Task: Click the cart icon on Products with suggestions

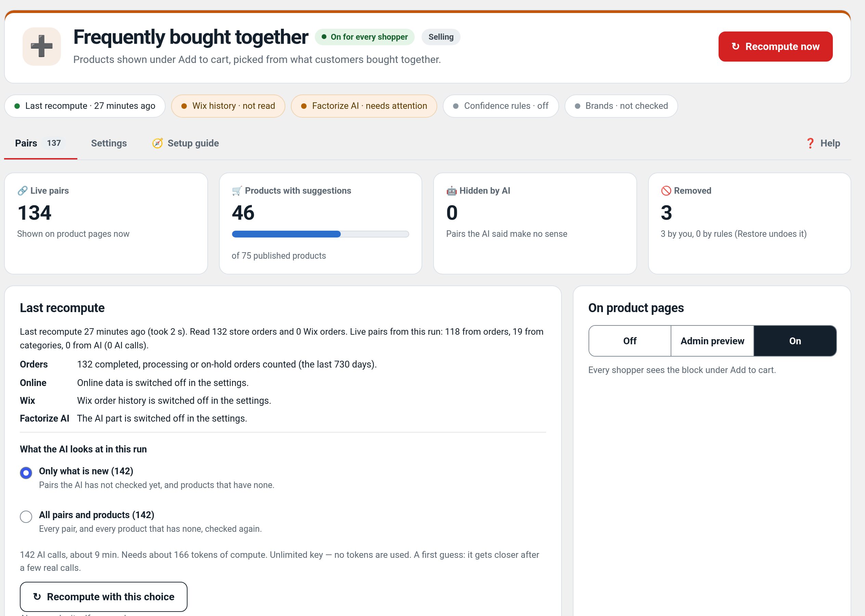Action: pyautogui.click(x=237, y=190)
